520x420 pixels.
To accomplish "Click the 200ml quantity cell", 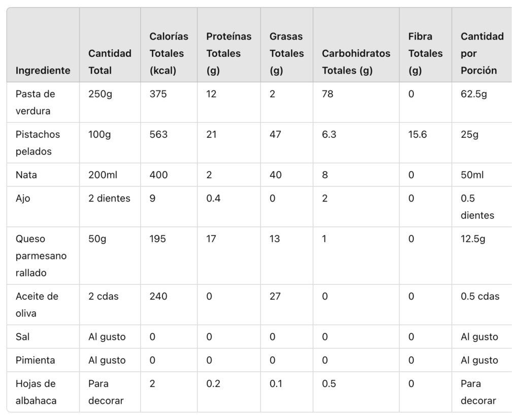I will (103, 175).
